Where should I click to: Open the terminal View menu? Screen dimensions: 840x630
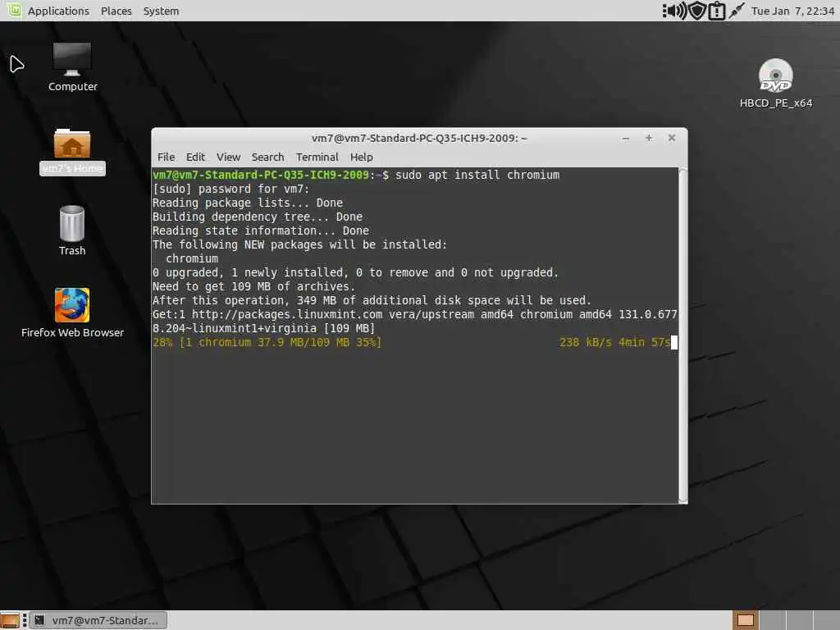(228, 157)
